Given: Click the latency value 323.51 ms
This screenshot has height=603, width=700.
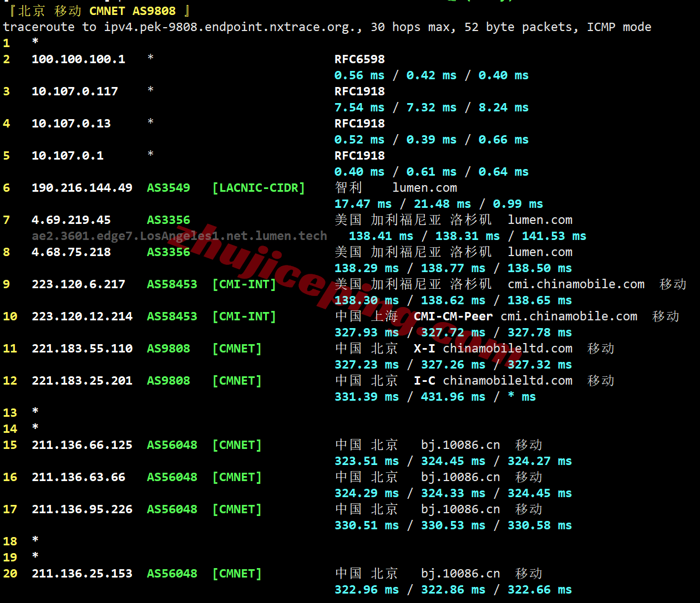Looking at the screenshot, I should tap(367, 461).
